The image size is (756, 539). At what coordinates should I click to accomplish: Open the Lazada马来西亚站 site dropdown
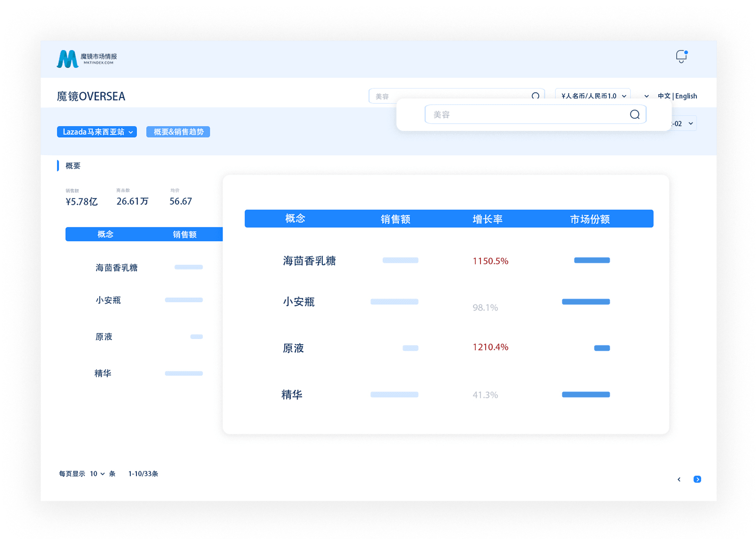tap(97, 132)
